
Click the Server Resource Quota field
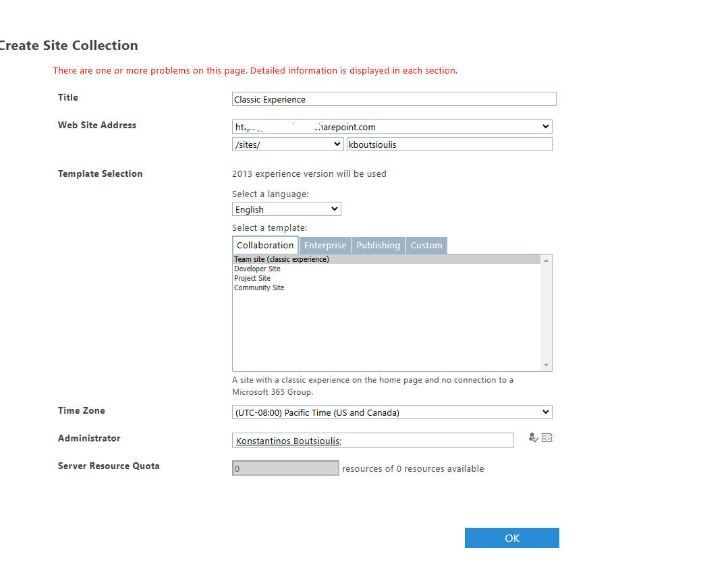point(285,468)
